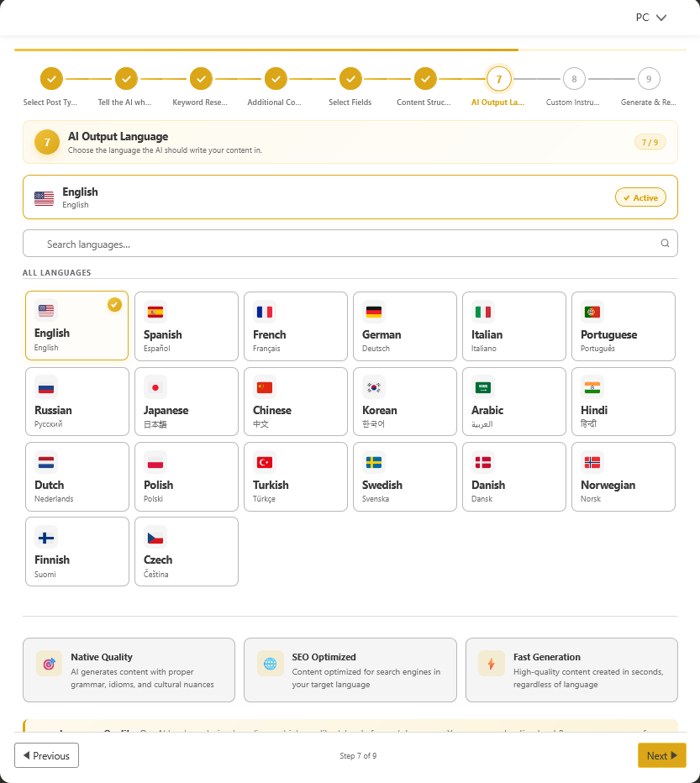Click the Next button
The image size is (700, 783).
pyautogui.click(x=661, y=754)
